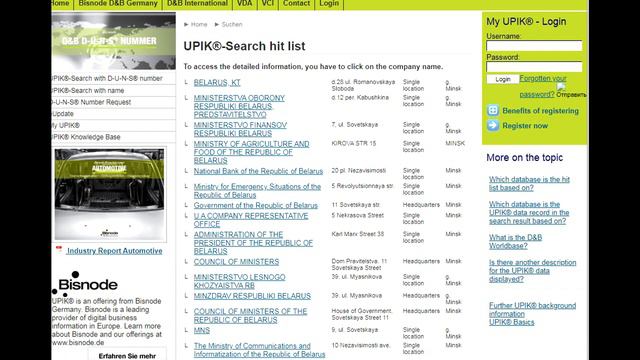640x360 pixels.
Task: Click address 7, ul. Sovetskaya
Action: (x=355, y=124)
